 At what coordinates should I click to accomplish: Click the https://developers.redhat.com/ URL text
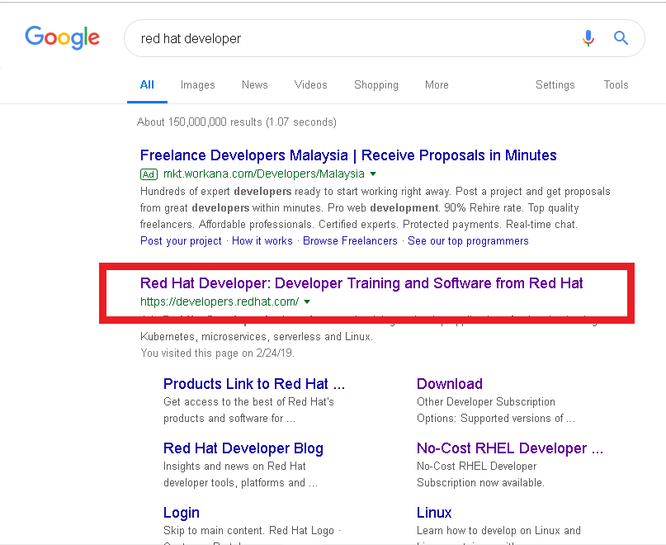pos(220,302)
